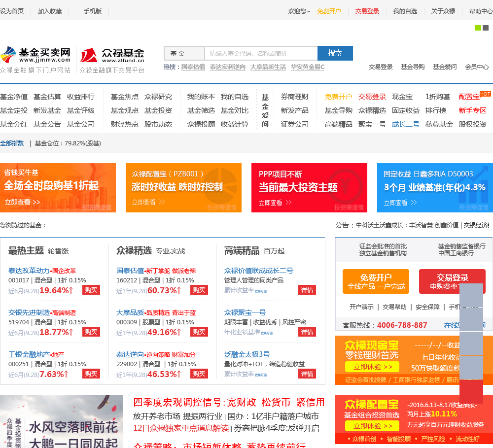Click the 搜索 search button
The height and width of the screenshot is (448, 493).
335,53
